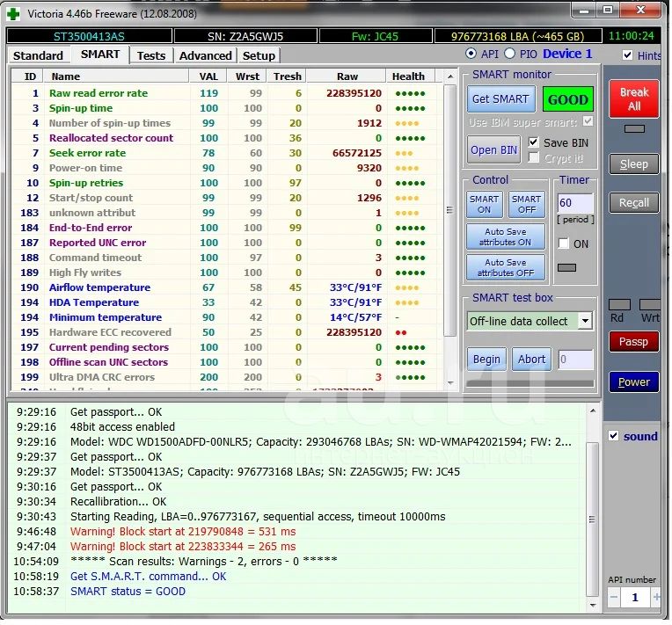Enable the Timer ON checkbox
Screen dimensions: 672x625
pos(564,243)
